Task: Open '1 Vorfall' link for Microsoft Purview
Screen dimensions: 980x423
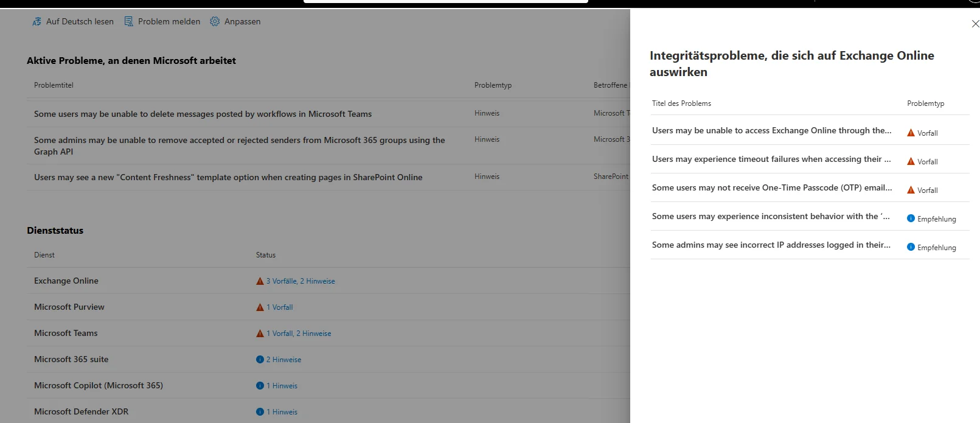Action: (x=279, y=307)
